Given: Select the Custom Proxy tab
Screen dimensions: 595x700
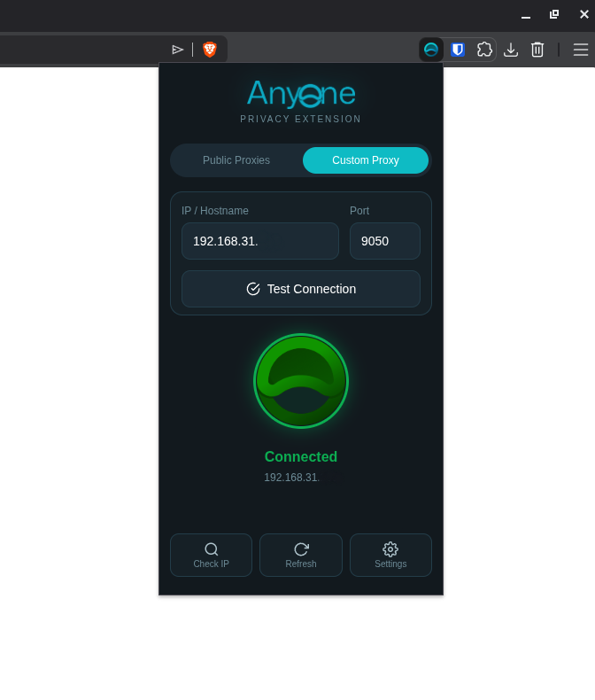Looking at the screenshot, I should tap(366, 160).
